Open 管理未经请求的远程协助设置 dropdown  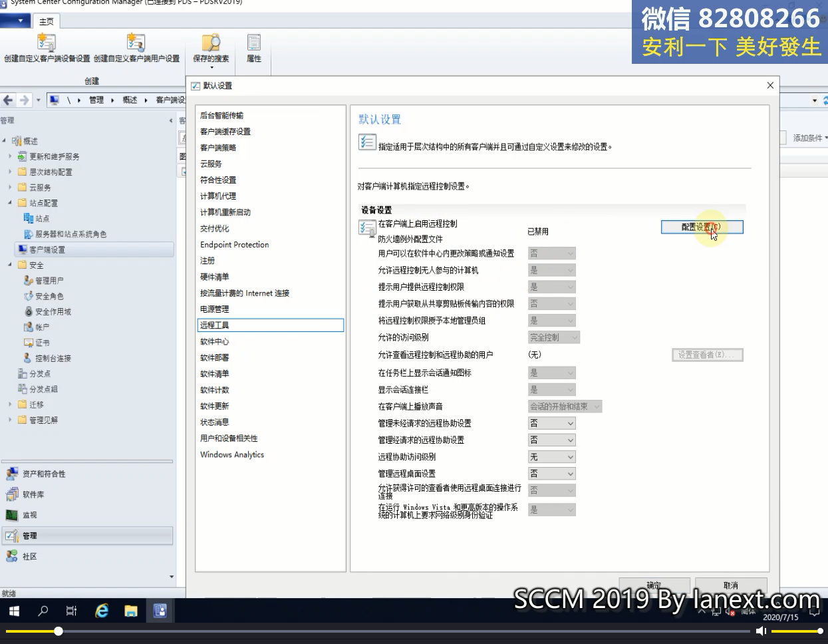pyautogui.click(x=551, y=423)
